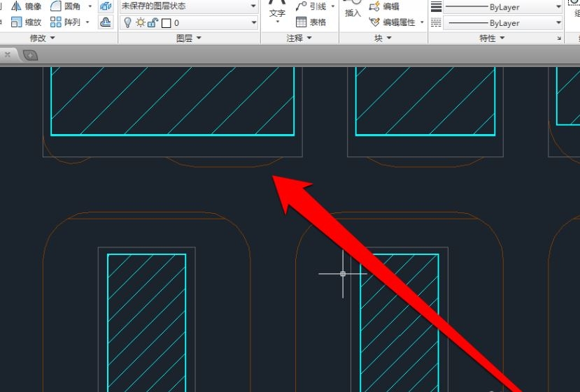Open the layer 0 dropdown arrow
580x392 pixels.
(254, 23)
